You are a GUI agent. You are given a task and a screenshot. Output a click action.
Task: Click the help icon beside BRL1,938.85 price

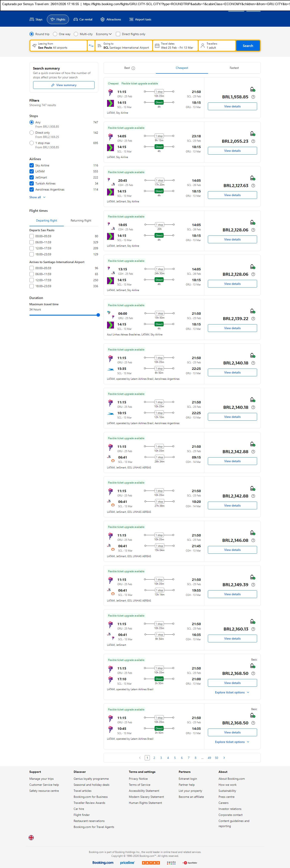click(x=253, y=97)
